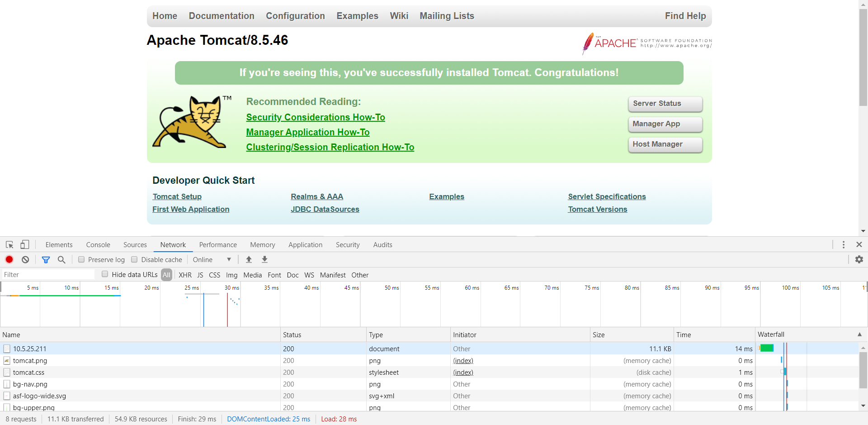Stop recording network log
Screen dimensions: 868x425
(9, 259)
